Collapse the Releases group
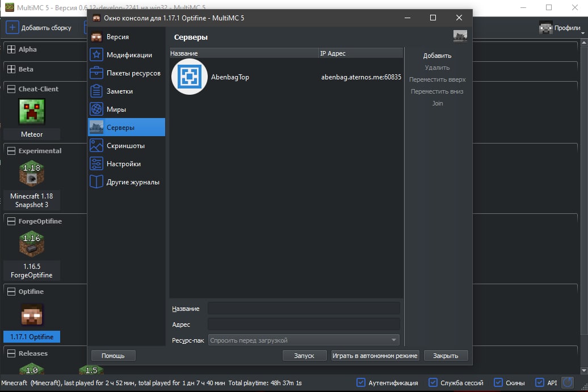The width and height of the screenshot is (588, 392). tap(11, 353)
